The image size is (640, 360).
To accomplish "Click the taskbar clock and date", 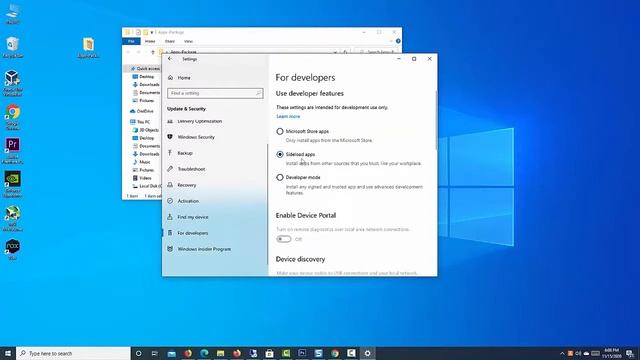I will tap(611, 353).
